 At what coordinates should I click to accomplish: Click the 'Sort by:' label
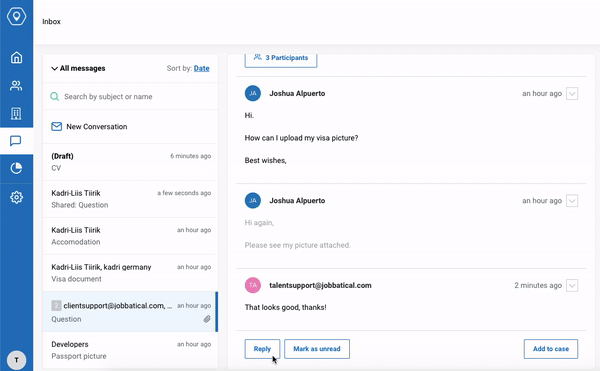click(x=179, y=68)
